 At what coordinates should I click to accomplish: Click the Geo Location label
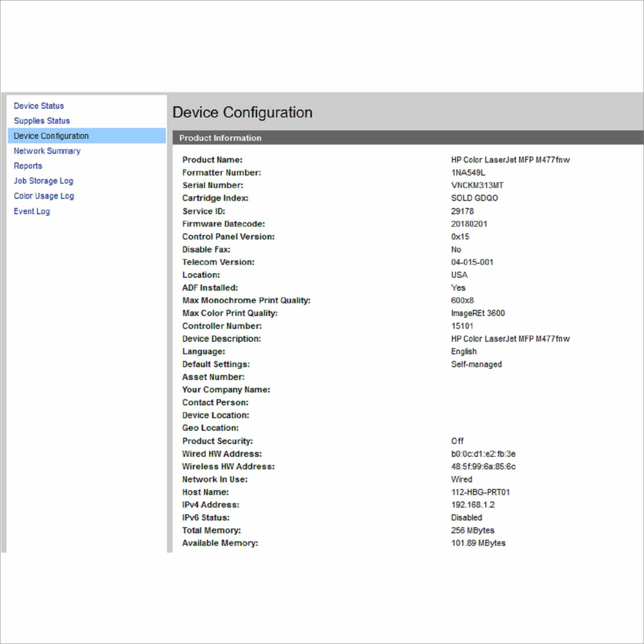click(211, 428)
